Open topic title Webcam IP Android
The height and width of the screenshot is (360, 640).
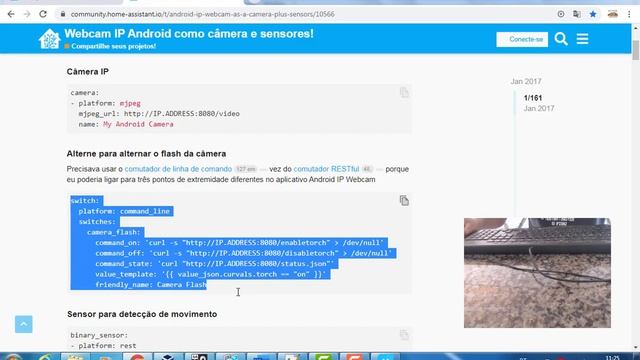click(x=189, y=34)
